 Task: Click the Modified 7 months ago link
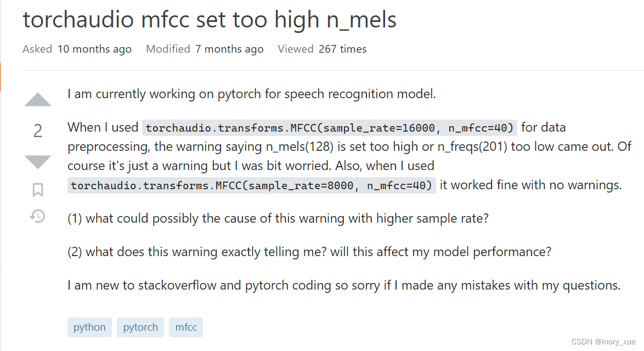(x=205, y=49)
